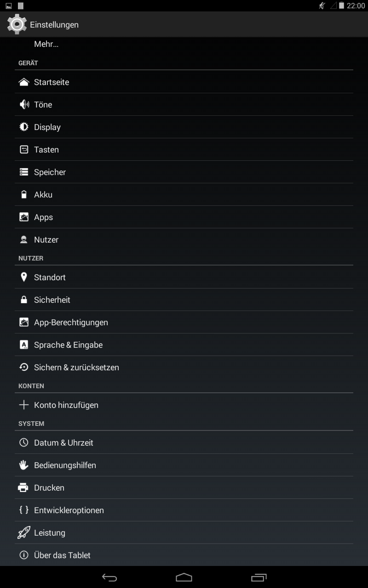Tap the Android back navigation button
Screen dimensions: 368x588
[109, 577]
